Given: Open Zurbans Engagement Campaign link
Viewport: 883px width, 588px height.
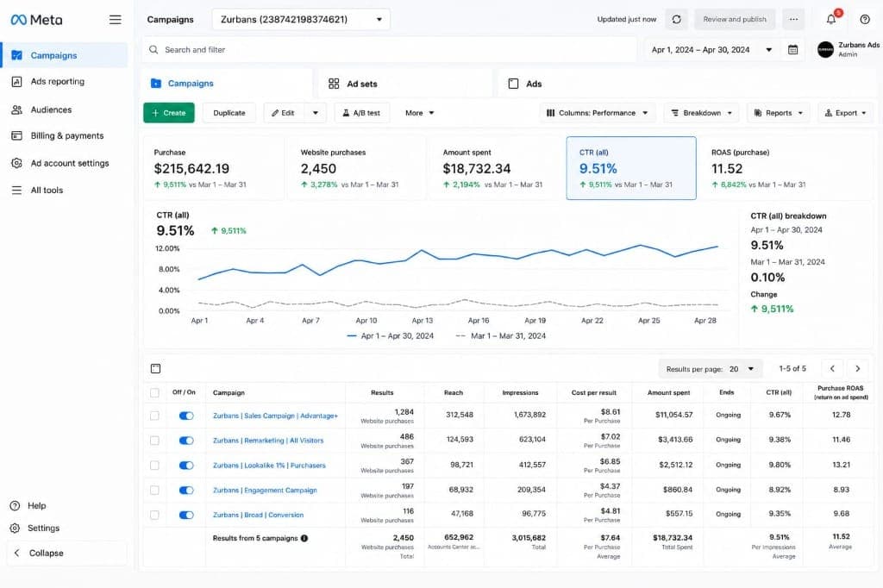Looking at the screenshot, I should (x=265, y=490).
